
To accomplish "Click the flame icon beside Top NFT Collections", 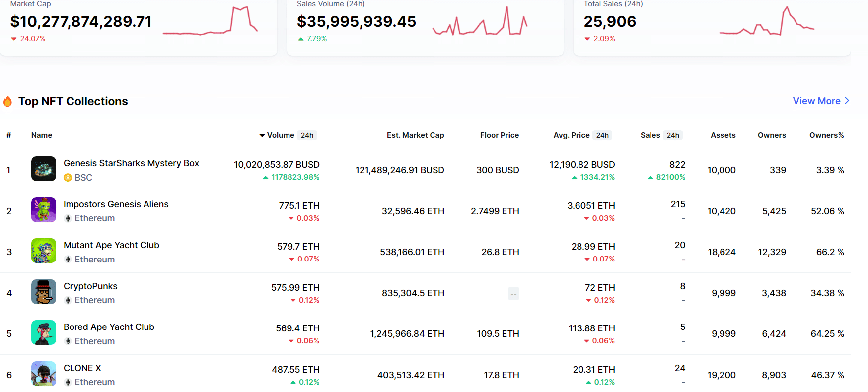I will (8, 102).
